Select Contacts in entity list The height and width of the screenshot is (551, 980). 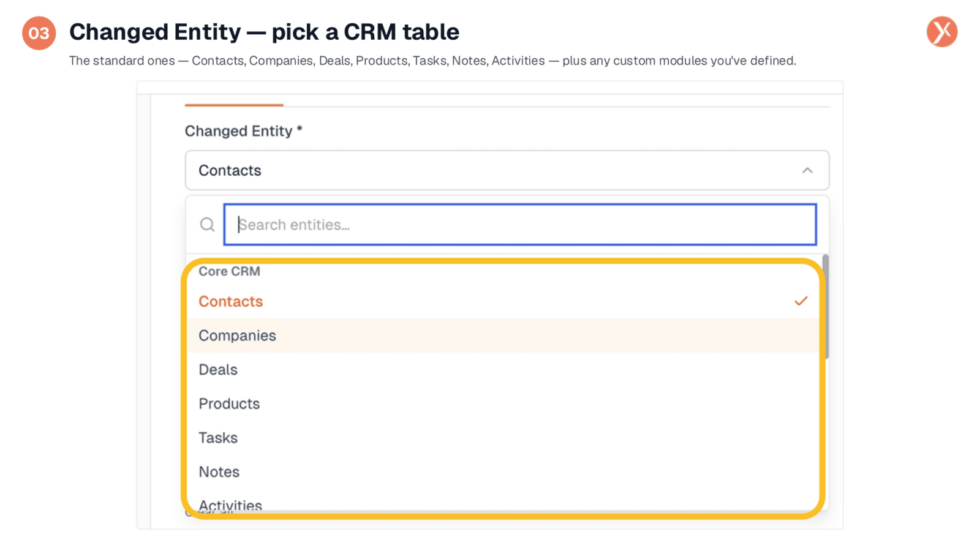pos(503,301)
